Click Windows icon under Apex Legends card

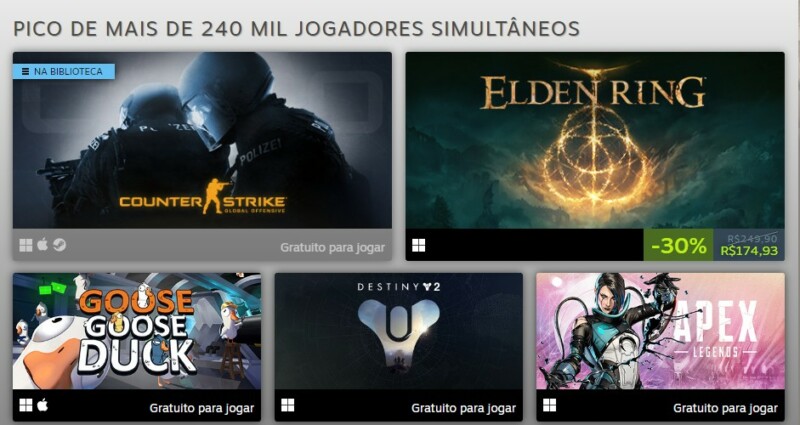pyautogui.click(x=549, y=406)
